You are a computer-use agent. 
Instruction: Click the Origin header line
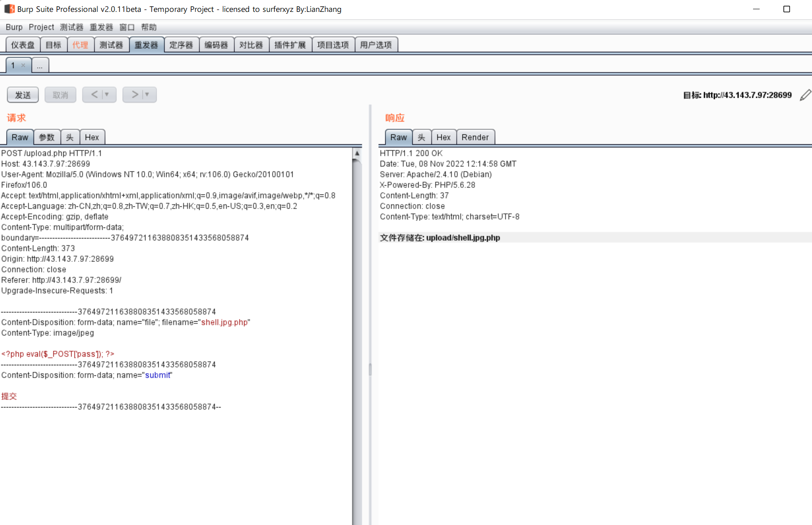pyautogui.click(x=58, y=259)
